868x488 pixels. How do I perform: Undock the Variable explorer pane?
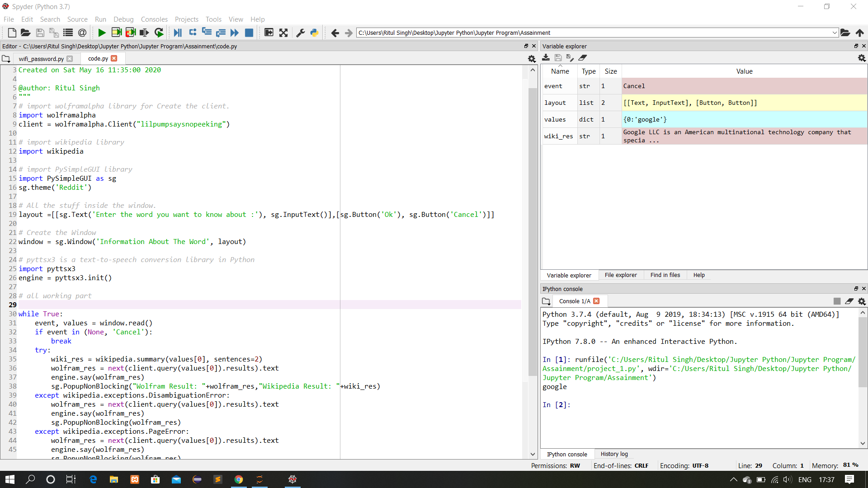tap(856, 46)
